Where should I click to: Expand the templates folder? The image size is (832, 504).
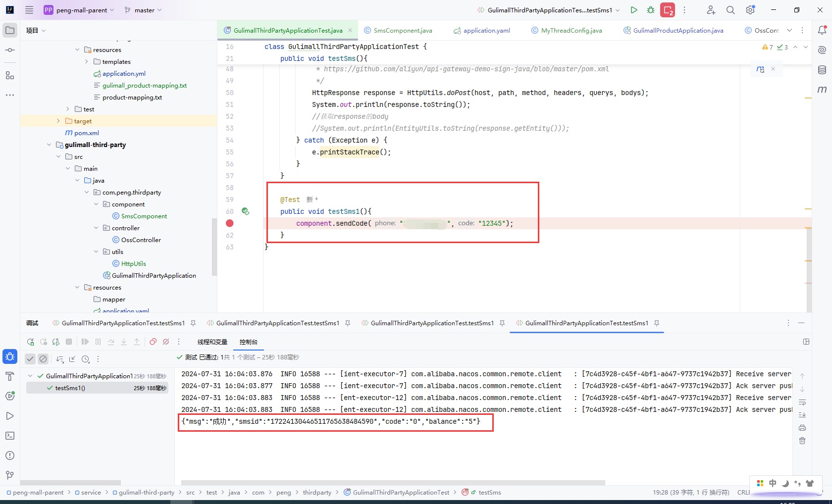[87, 62]
